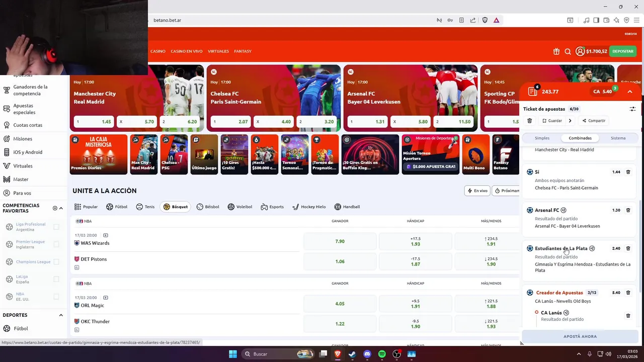Open stats icon under OKC Thunder
Viewport: 644px width, 362px height.
76,330
